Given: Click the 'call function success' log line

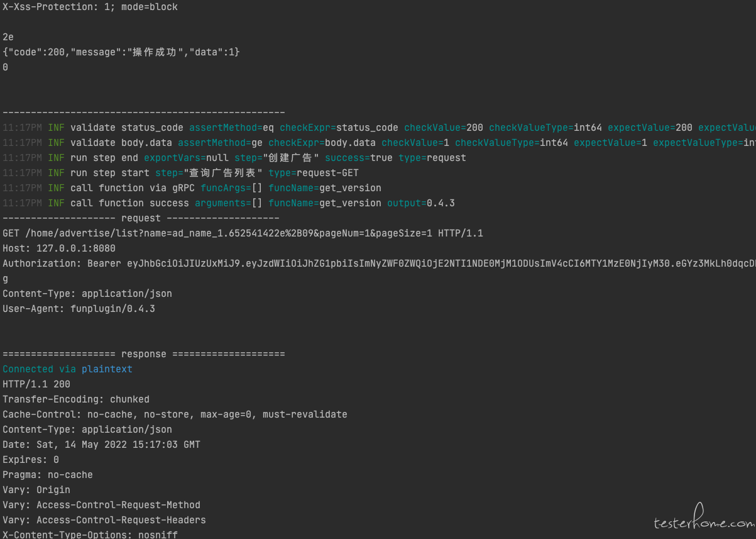Looking at the screenshot, I should [x=229, y=203].
